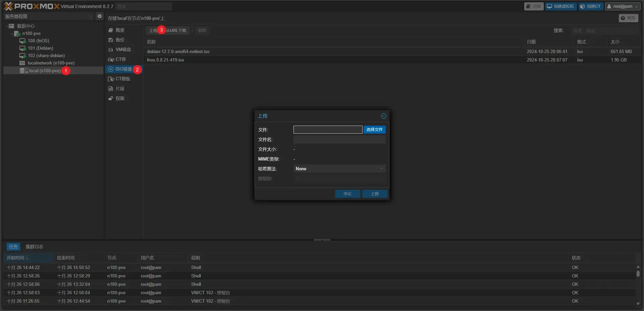Click the server view gear settings icon
644x311 pixels.
tap(99, 16)
